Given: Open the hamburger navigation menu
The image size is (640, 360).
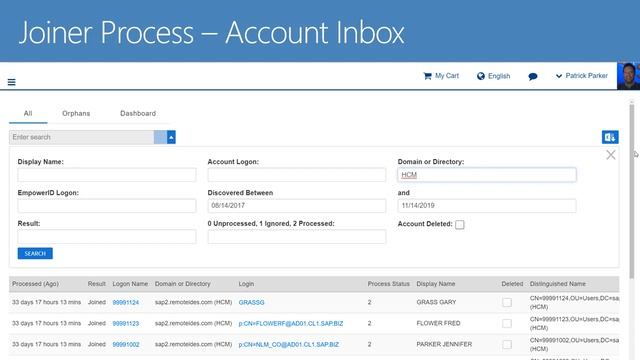Looking at the screenshot, I should (11, 82).
